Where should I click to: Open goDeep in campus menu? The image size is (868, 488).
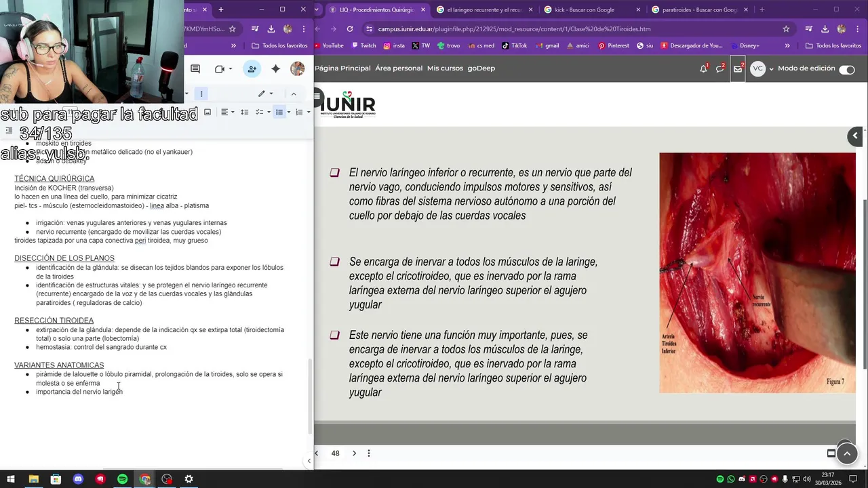point(481,68)
